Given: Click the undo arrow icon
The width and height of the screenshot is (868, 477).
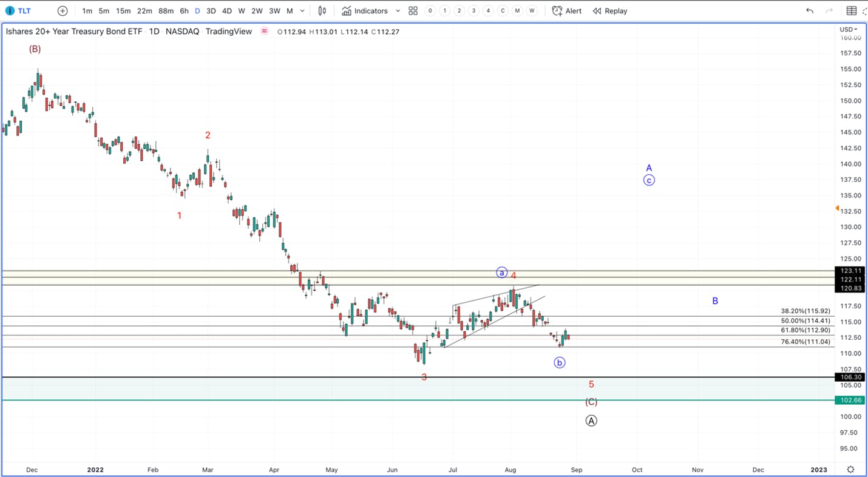Looking at the screenshot, I should click(x=810, y=11).
